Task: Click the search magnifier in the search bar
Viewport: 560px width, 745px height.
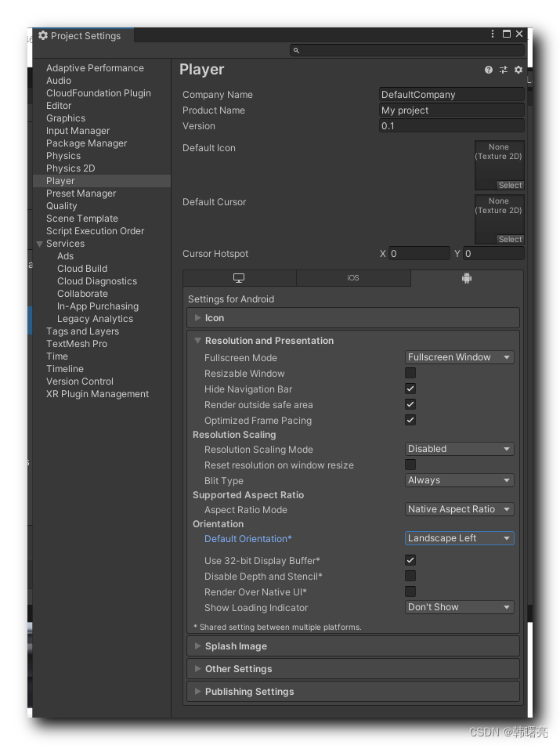Action: pyautogui.click(x=296, y=50)
